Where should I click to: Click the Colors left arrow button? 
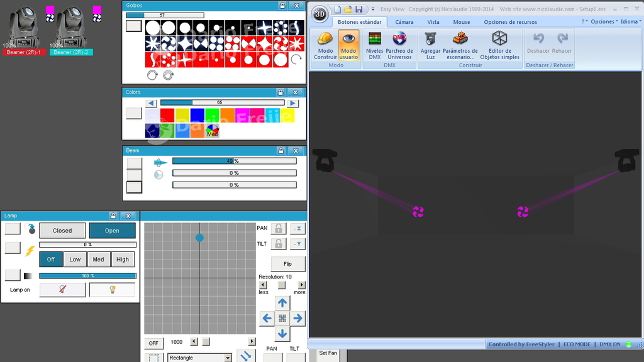[151, 103]
